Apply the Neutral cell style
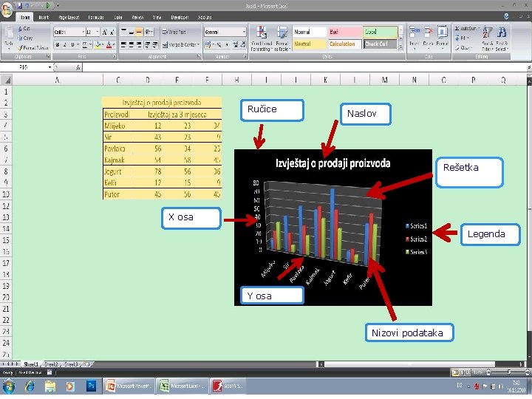The height and width of the screenshot is (399, 532). coord(310,44)
